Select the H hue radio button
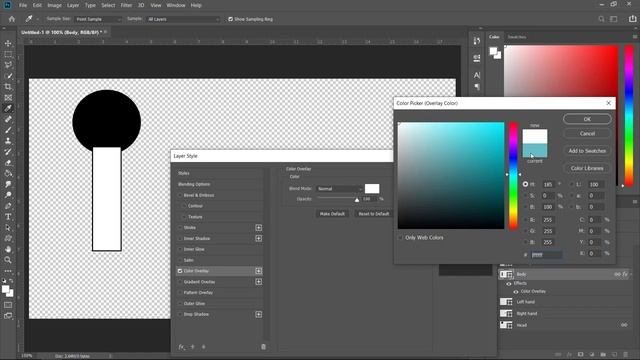640x360 pixels. [525, 184]
